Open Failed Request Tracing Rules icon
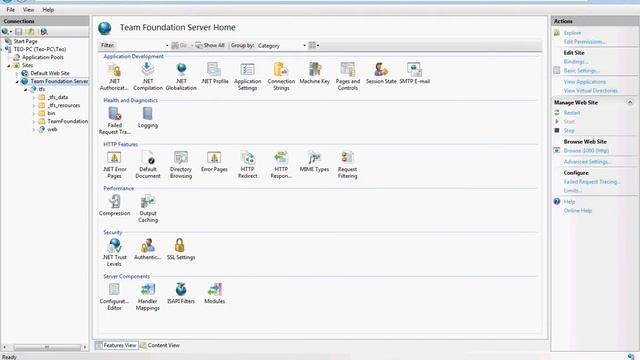The height and width of the screenshot is (360, 640). tap(114, 120)
